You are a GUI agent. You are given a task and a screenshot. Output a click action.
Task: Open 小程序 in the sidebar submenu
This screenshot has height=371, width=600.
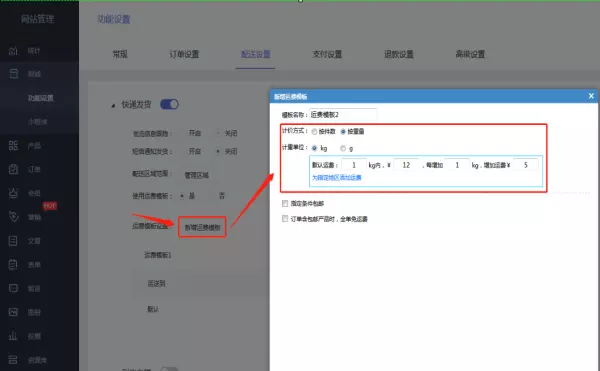click(38, 122)
